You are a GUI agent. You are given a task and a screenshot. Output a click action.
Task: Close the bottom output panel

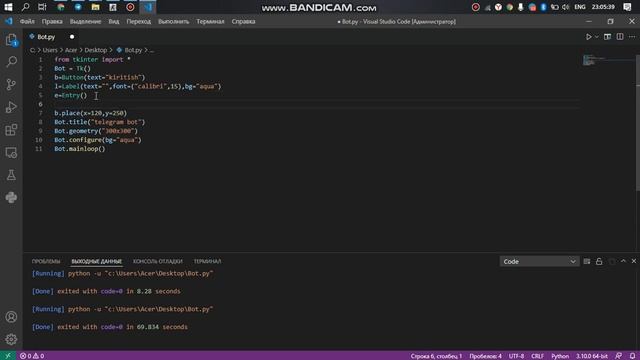[x=633, y=261]
